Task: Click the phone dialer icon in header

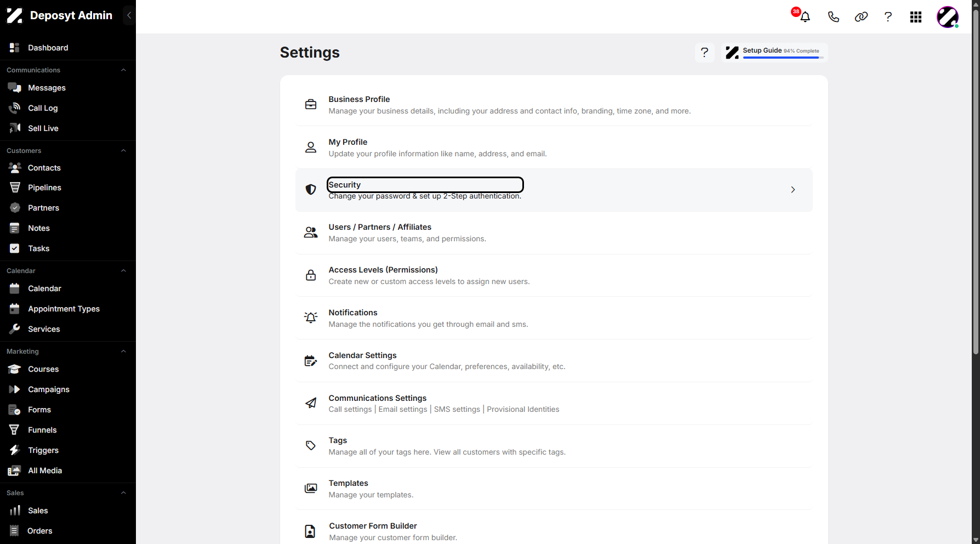Action: (833, 17)
